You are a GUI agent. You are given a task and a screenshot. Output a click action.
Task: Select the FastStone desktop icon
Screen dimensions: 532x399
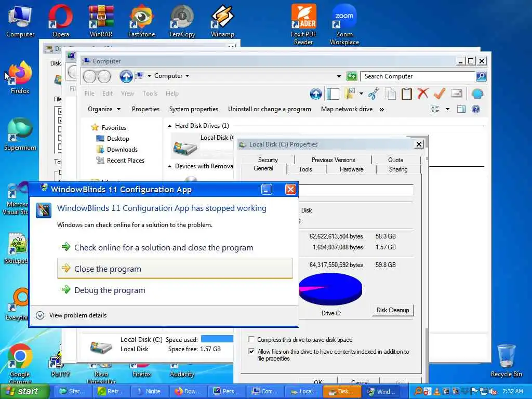point(141,20)
